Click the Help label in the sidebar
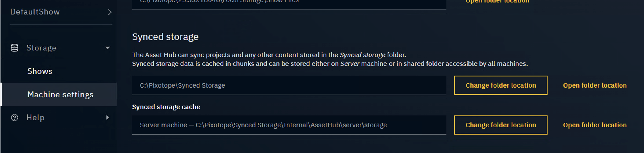Viewport: 644px width, 153px height. [x=35, y=117]
